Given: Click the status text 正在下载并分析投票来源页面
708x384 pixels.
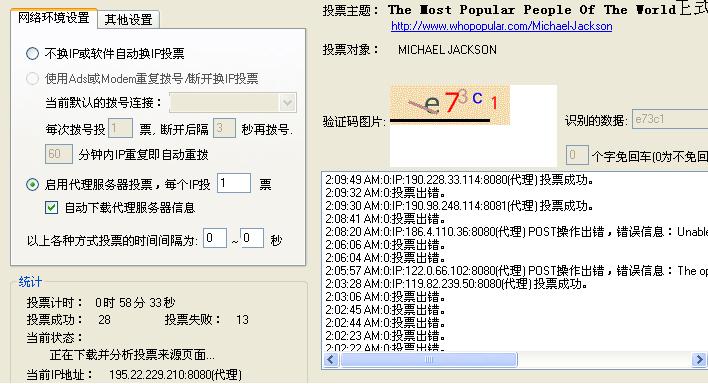Looking at the screenshot, I should click(x=132, y=355).
